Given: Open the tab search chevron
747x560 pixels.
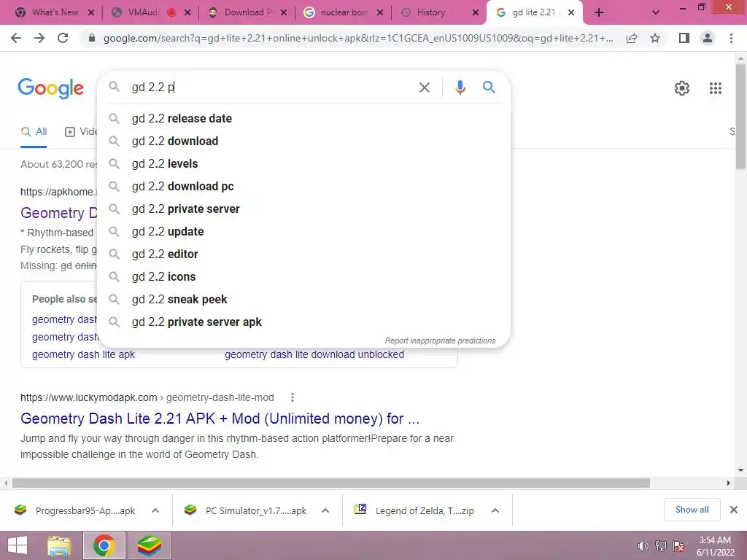Looking at the screenshot, I should coord(656,13).
